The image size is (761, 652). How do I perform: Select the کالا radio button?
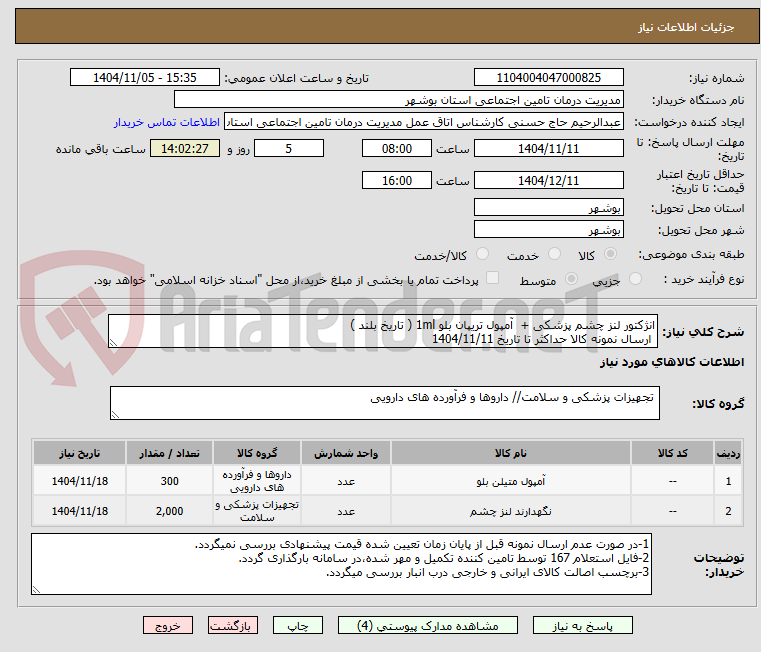coord(611,253)
